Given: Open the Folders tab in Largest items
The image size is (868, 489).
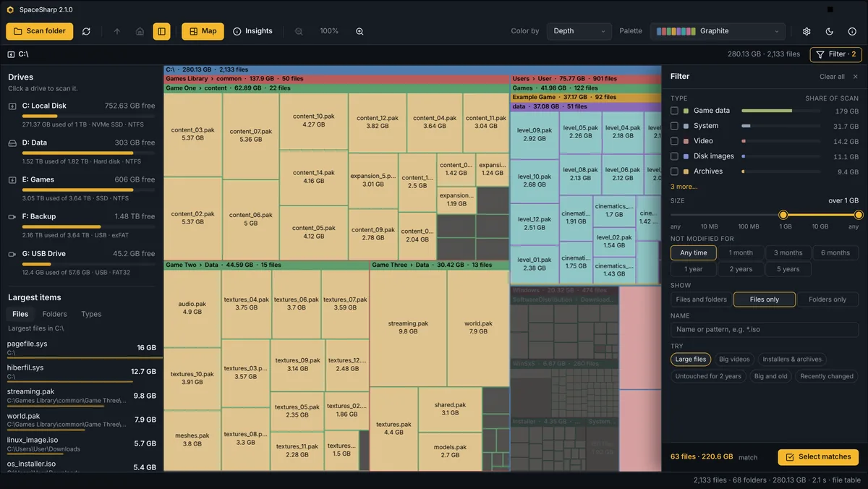Looking at the screenshot, I should point(55,314).
